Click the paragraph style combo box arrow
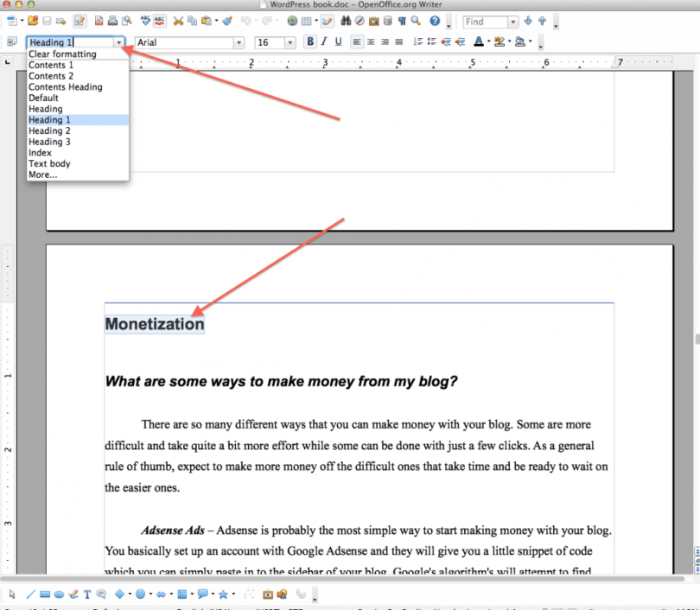700x610 pixels. pyautogui.click(x=118, y=42)
